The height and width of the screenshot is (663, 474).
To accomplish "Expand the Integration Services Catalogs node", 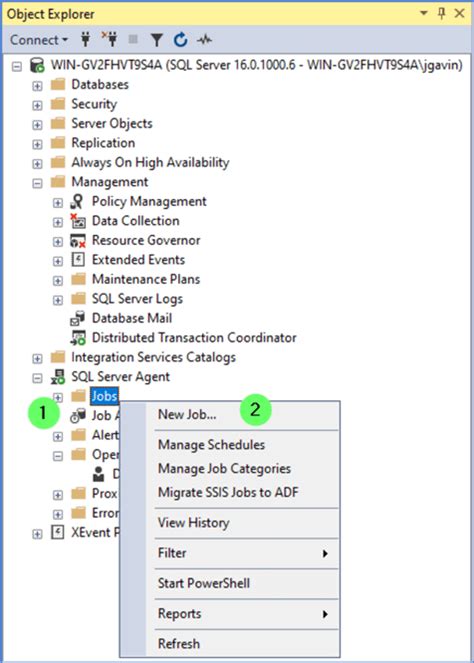I will click(x=37, y=358).
